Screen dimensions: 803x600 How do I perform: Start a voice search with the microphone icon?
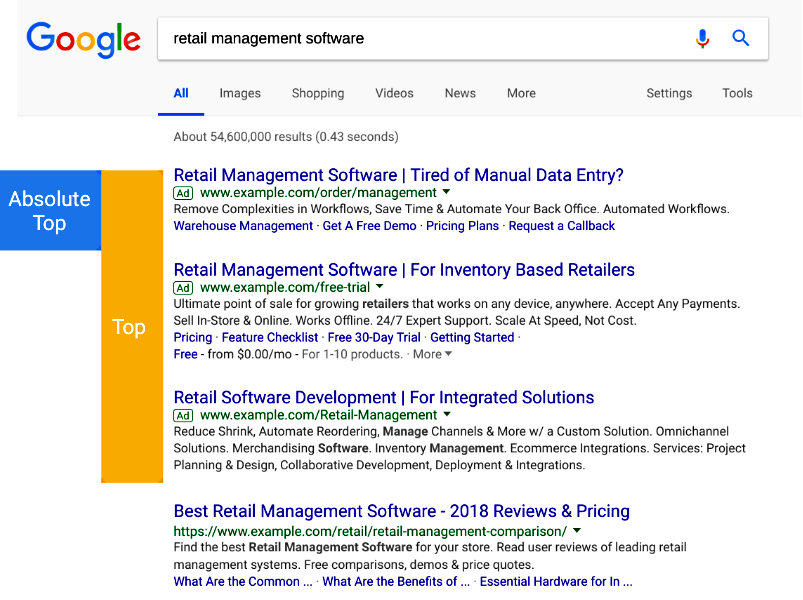coord(702,37)
